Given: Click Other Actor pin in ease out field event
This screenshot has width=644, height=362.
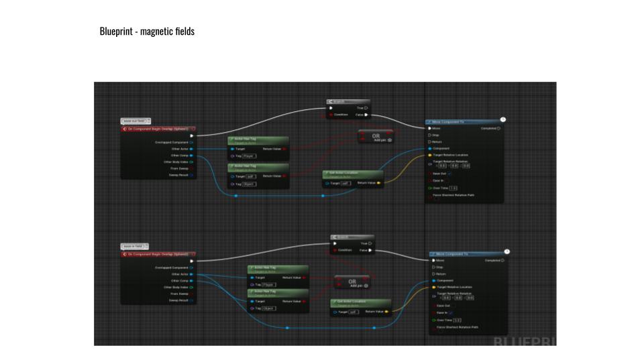Looking at the screenshot, I should pyautogui.click(x=191, y=149).
